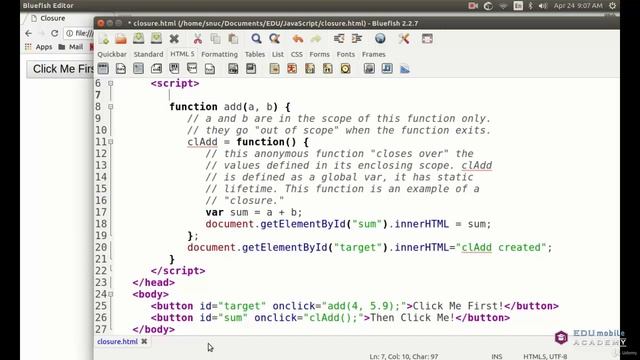Copy selection using the Copy icon
The height and width of the screenshot is (360, 640).
point(215,39)
